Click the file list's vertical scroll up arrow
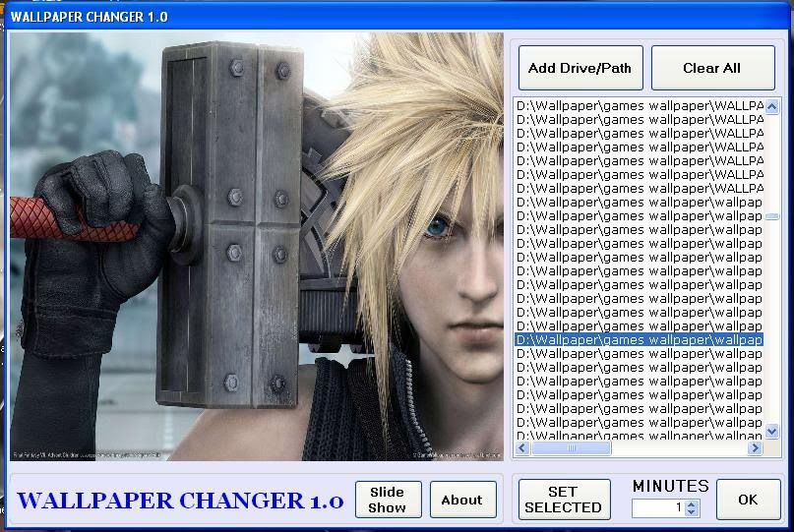The image size is (794, 532). pos(771,106)
